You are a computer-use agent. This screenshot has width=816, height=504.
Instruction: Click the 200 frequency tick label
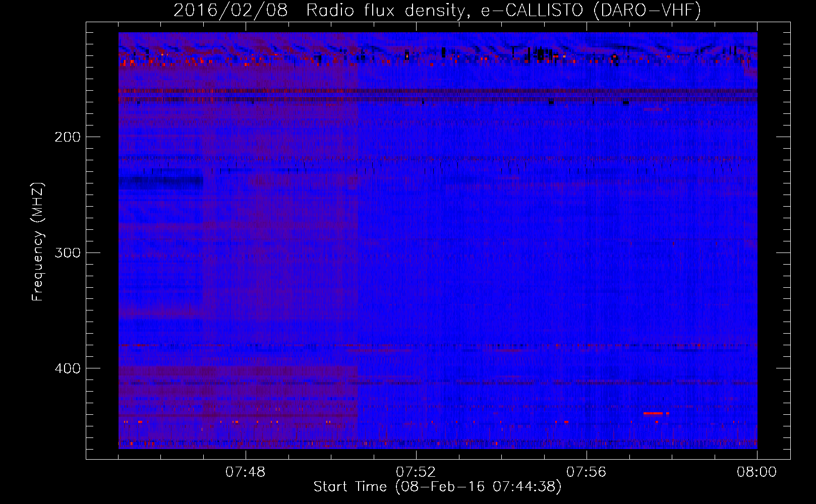68,137
